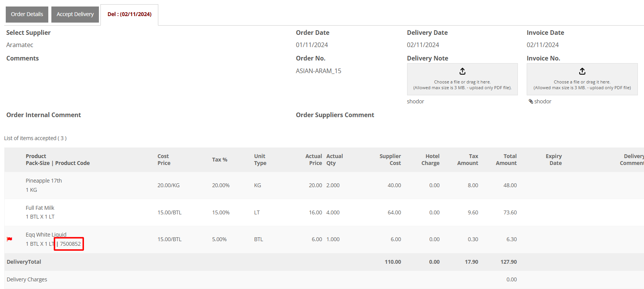Open the shodor attachment under Invoice No.

[x=543, y=101]
